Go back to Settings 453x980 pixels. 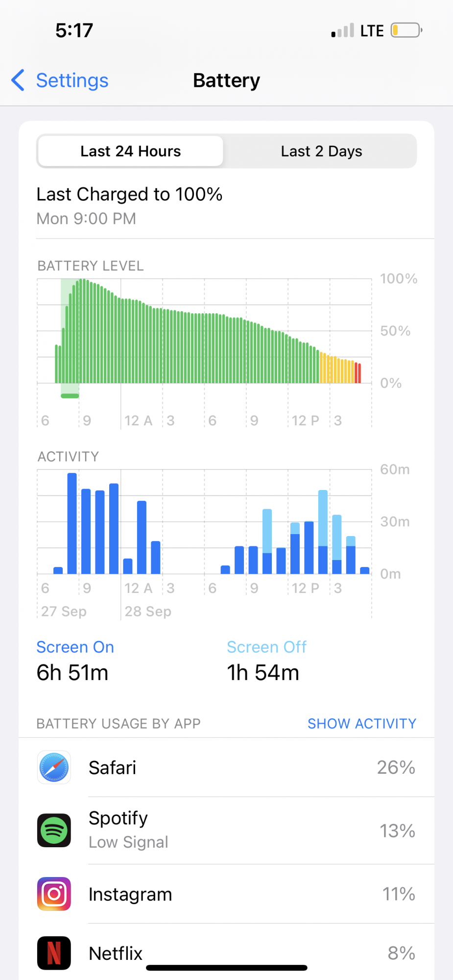click(60, 80)
